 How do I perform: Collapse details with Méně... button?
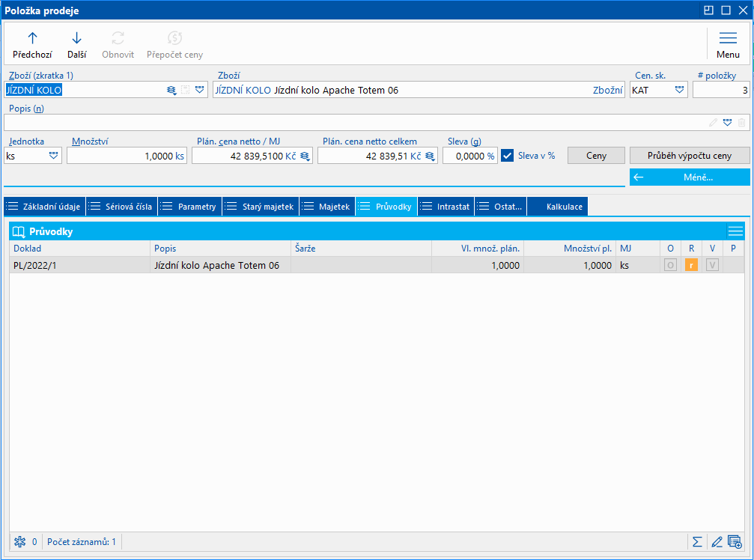[690, 177]
